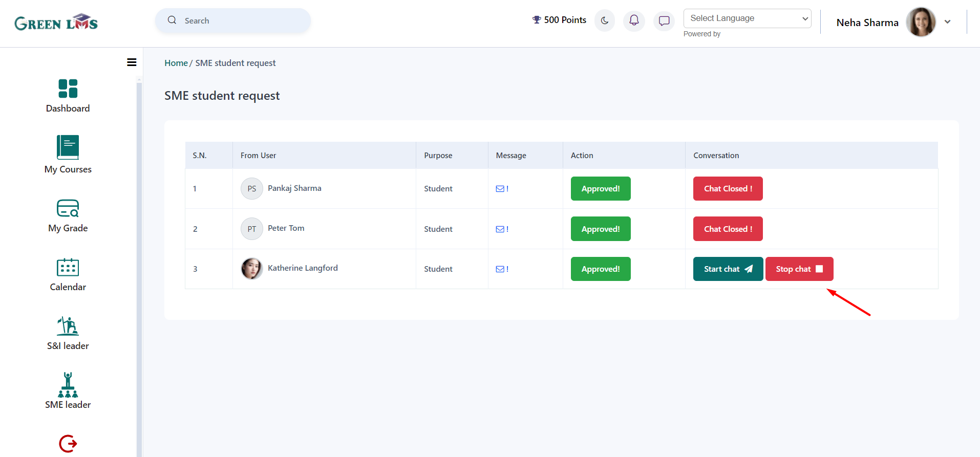Select the name Katherine Langford
The width and height of the screenshot is (980, 457).
tap(303, 268)
